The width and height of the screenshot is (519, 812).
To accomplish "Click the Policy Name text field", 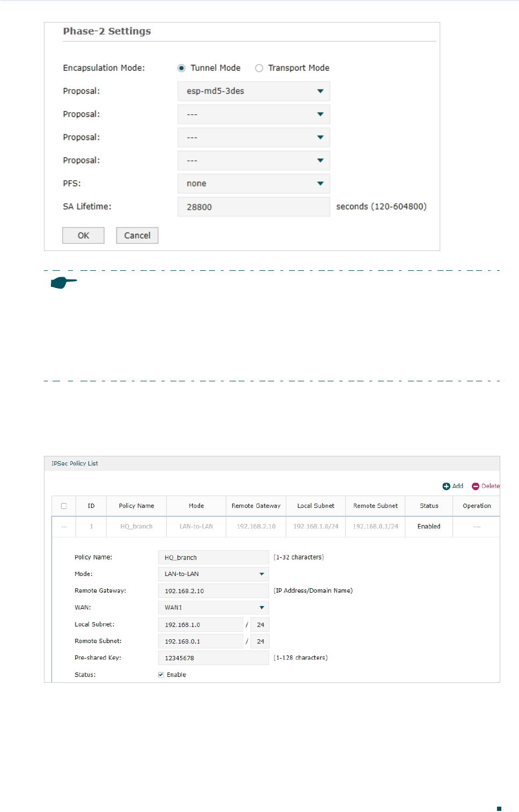I will 213,557.
